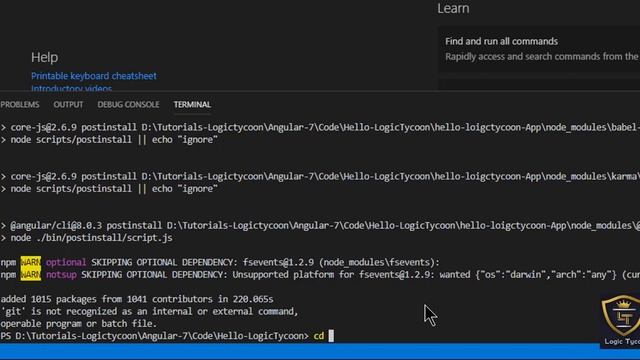The width and height of the screenshot is (640, 360).
Task: Click the Learn heading
Action: pyautogui.click(x=453, y=8)
